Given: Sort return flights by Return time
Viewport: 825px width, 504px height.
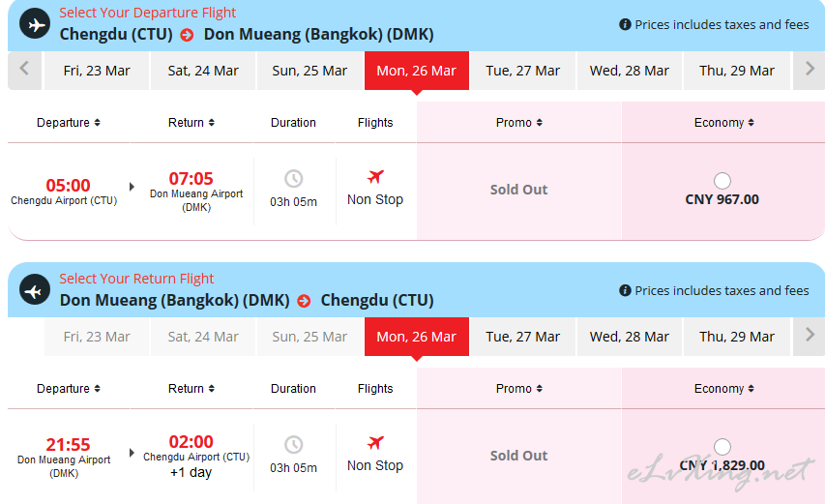Looking at the screenshot, I should tap(191, 389).
